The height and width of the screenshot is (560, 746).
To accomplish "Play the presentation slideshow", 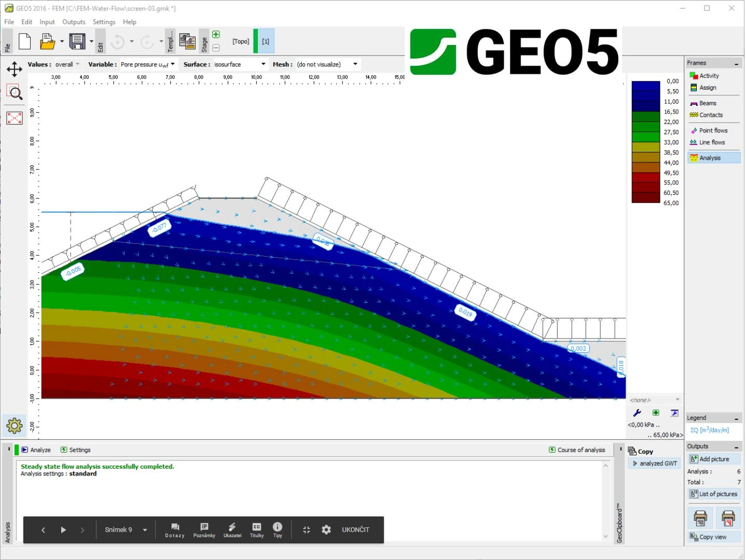I will [x=63, y=530].
